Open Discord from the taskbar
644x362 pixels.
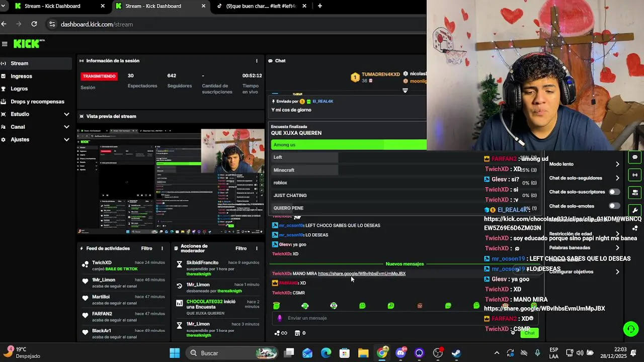400,353
